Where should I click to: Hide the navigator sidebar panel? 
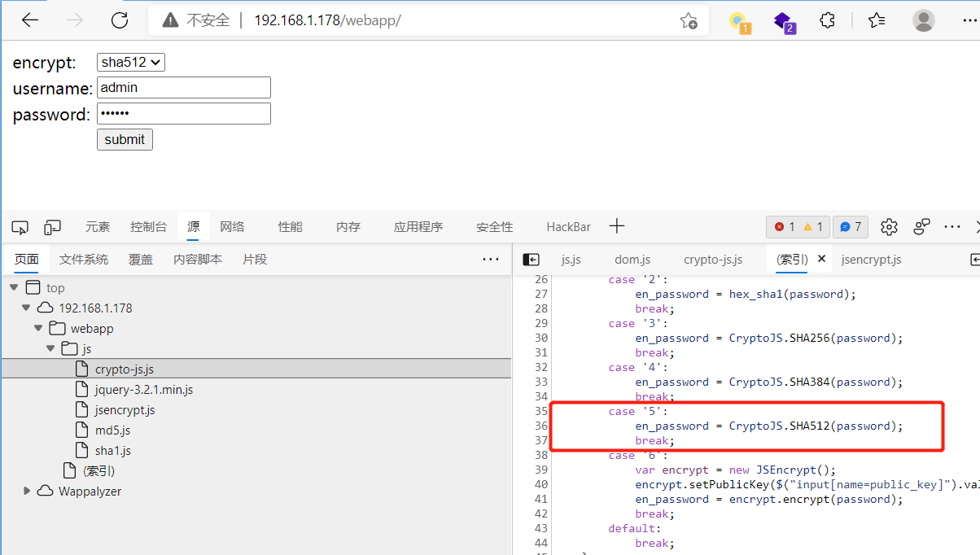click(x=531, y=260)
